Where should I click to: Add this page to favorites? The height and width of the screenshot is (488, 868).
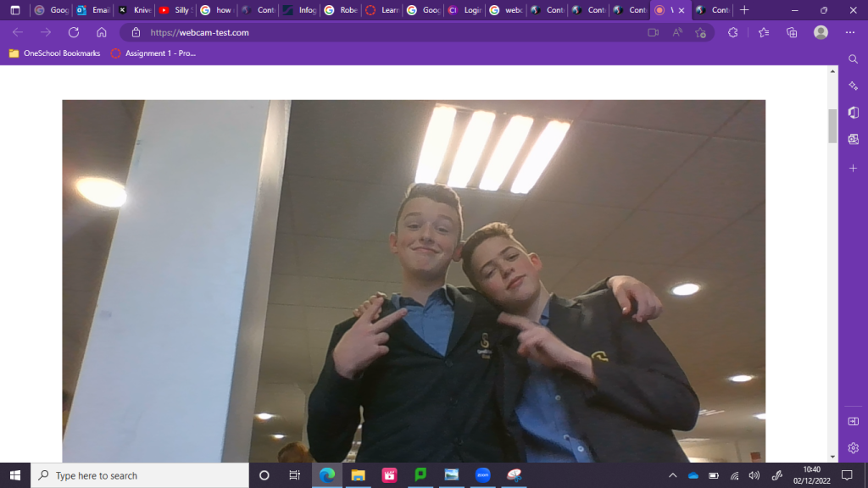coord(700,32)
